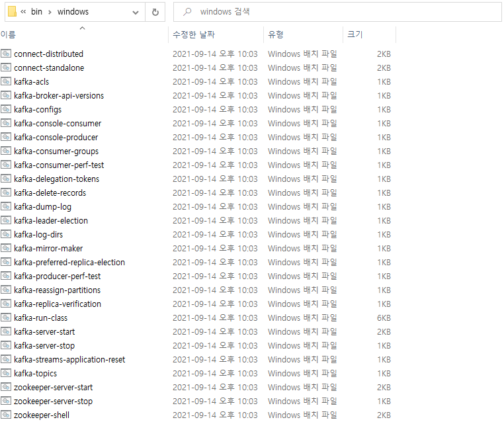Screen dimensions: 504x422
Task: Expand the chevron between bin and windows
Action: [50, 12]
